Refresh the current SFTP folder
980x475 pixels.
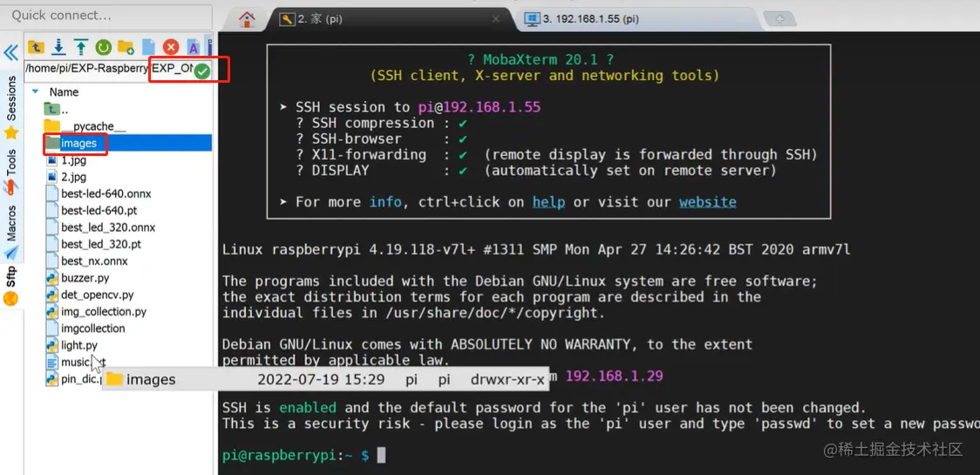[x=103, y=47]
